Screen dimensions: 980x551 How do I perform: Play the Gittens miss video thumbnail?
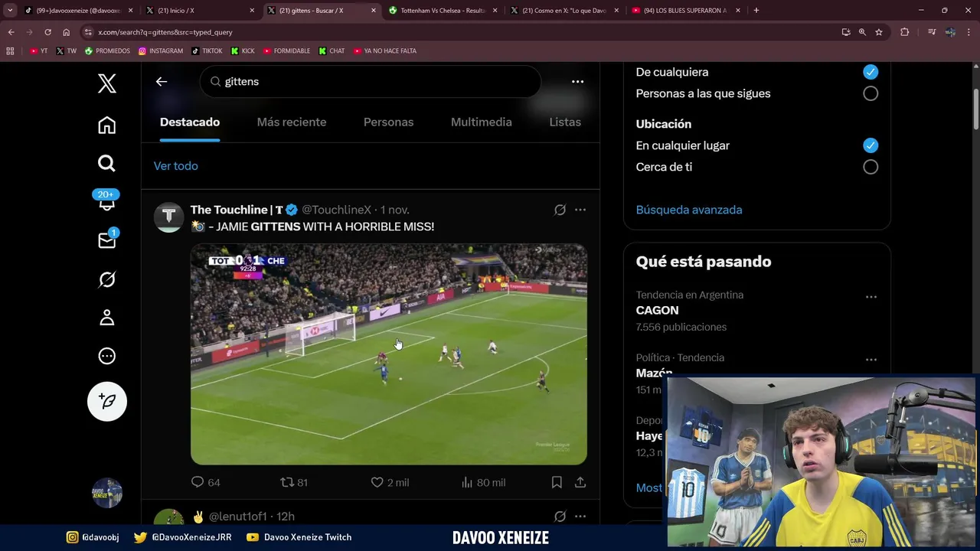coord(389,354)
